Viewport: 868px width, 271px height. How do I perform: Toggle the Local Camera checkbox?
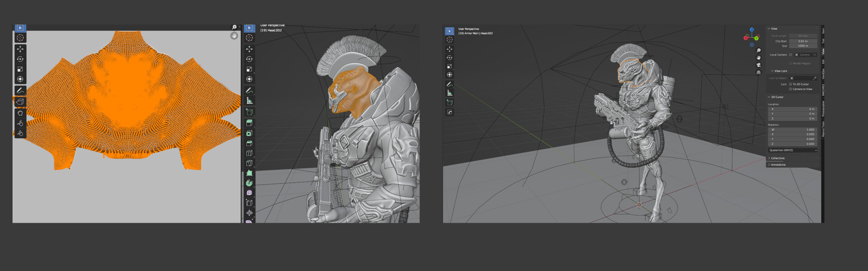click(790, 55)
